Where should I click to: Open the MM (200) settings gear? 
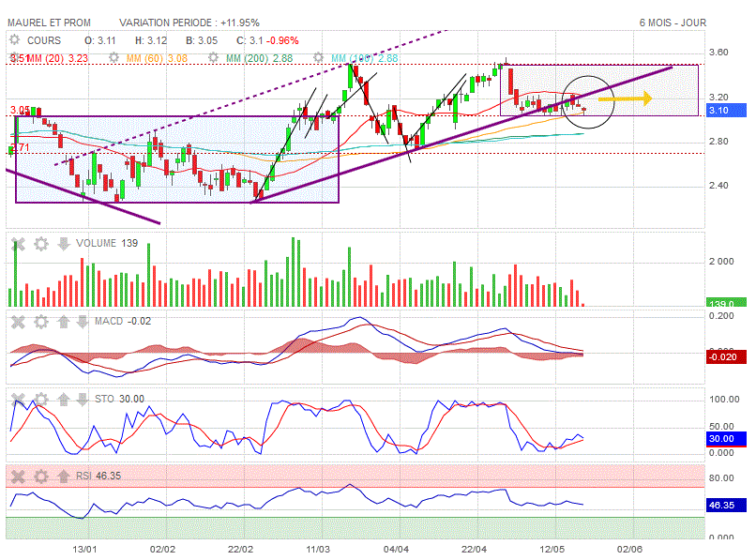pyautogui.click(x=213, y=57)
